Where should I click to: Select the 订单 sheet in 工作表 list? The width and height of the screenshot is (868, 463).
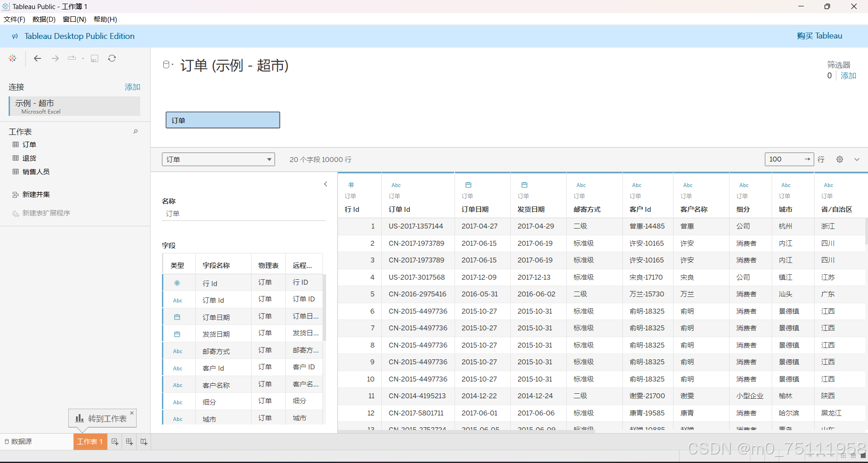[29, 144]
